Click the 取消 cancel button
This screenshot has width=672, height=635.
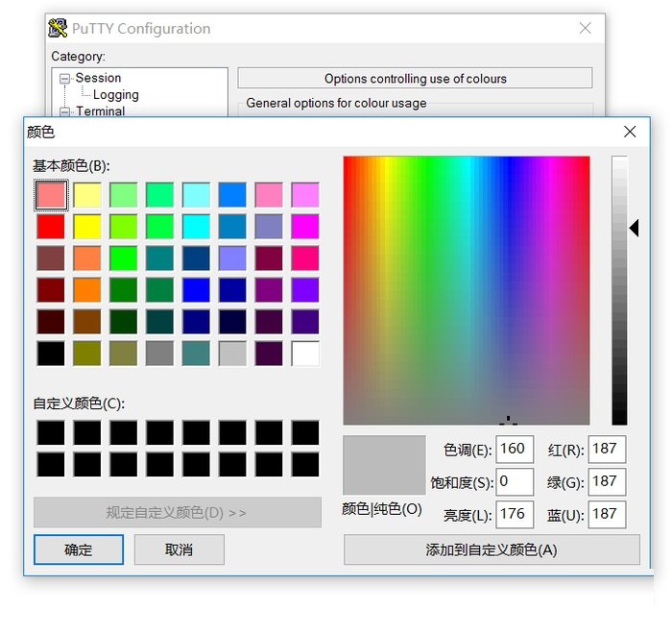[x=180, y=550]
